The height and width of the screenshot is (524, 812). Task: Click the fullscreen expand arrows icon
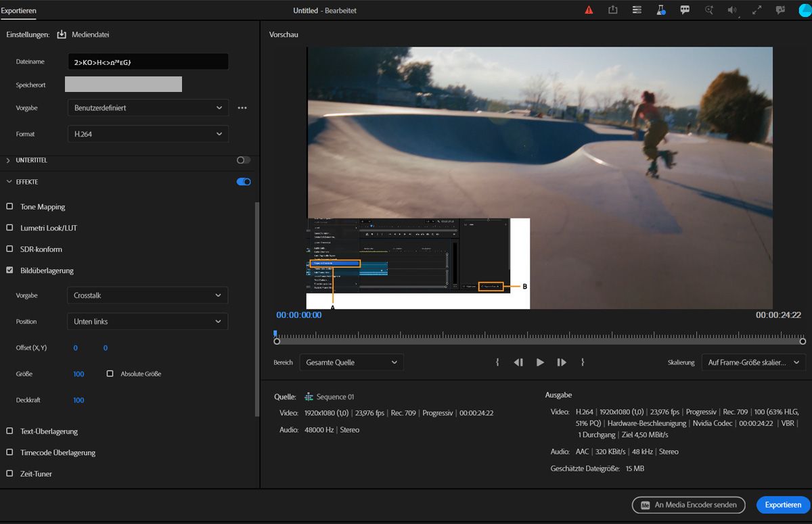pos(757,10)
